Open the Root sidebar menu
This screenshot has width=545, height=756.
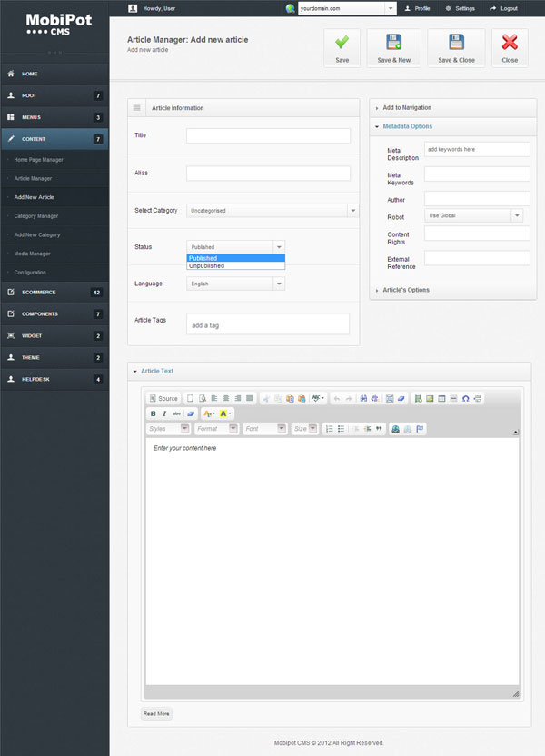pos(54,95)
